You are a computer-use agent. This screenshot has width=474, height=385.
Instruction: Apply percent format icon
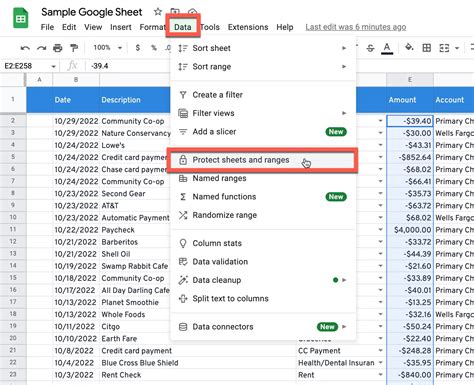click(x=154, y=48)
